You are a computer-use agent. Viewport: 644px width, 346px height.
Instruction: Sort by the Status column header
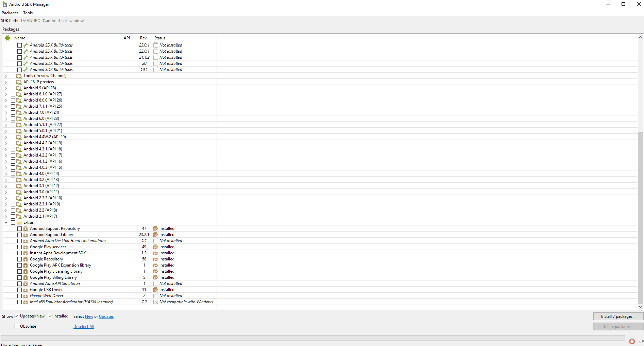[184, 38]
